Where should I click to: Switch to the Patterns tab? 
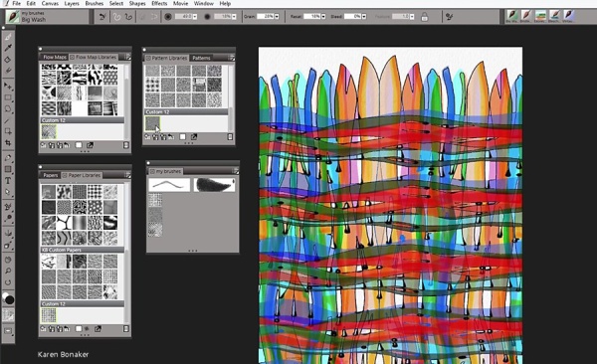201,58
